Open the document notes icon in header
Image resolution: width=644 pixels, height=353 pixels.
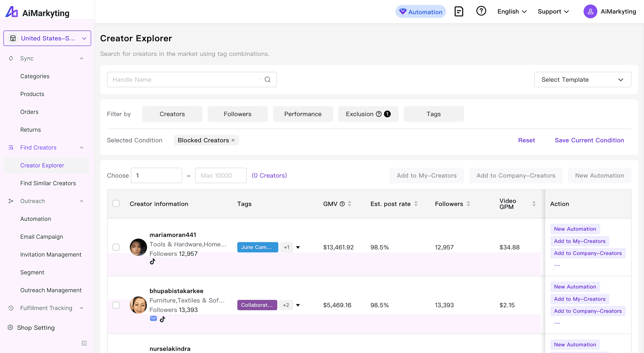pos(459,12)
